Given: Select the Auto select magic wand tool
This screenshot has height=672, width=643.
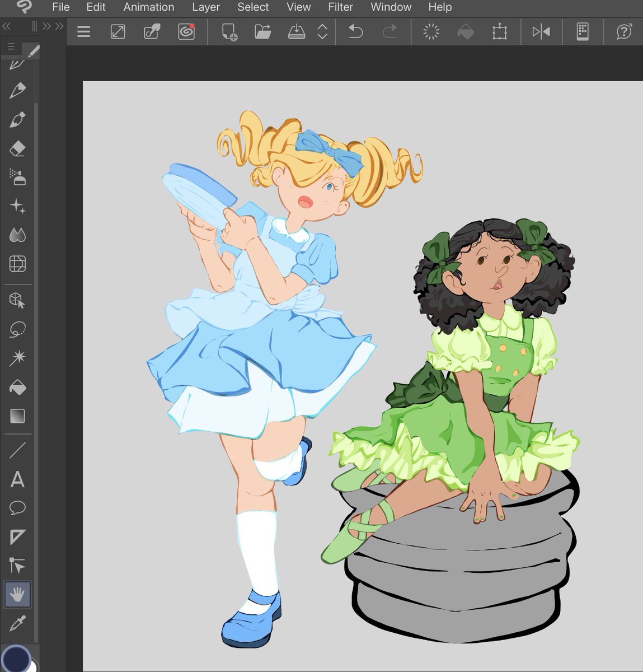Looking at the screenshot, I should click(17, 358).
